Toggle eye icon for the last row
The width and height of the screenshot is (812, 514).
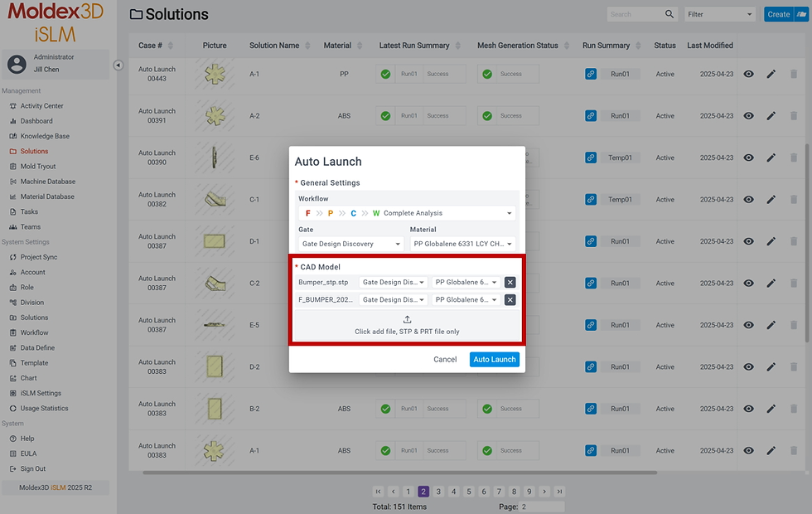coord(749,451)
